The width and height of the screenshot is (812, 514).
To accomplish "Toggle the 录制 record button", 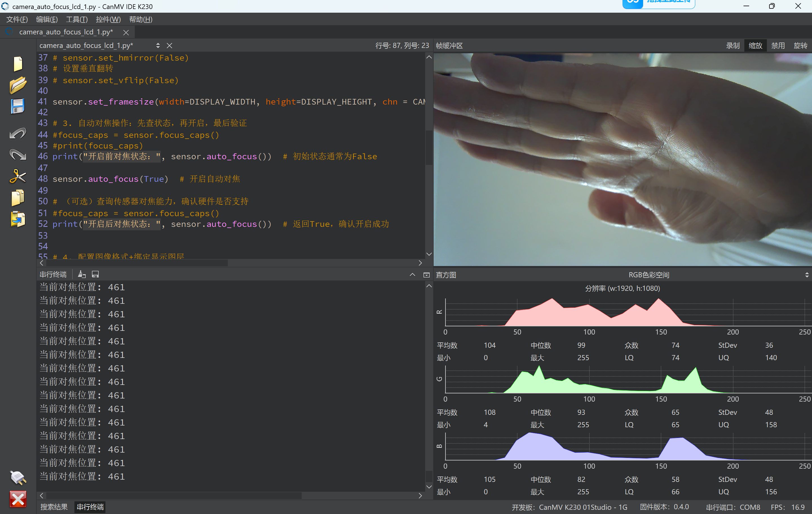I will [x=732, y=45].
